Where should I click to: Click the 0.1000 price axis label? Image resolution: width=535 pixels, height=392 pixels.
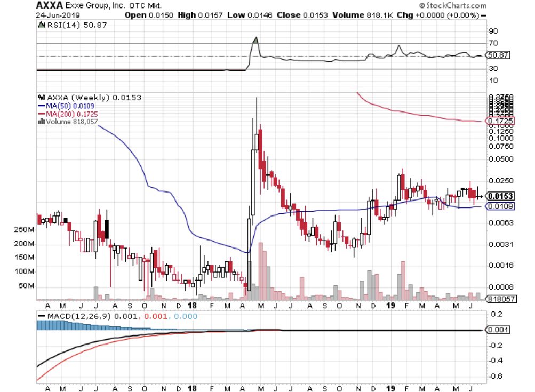point(501,138)
